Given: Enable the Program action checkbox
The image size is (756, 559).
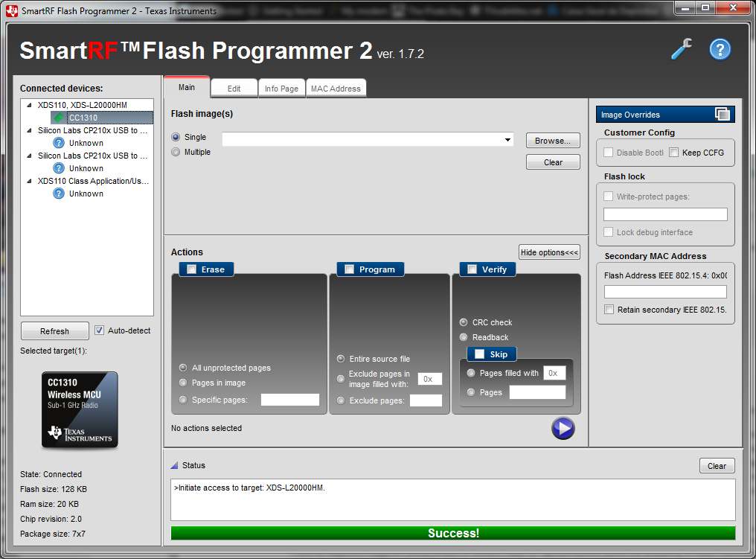Looking at the screenshot, I should click(x=350, y=269).
